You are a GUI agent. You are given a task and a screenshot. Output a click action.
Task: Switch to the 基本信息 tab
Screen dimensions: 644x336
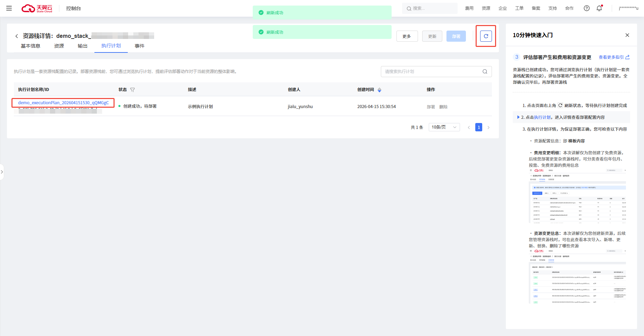(x=31, y=46)
